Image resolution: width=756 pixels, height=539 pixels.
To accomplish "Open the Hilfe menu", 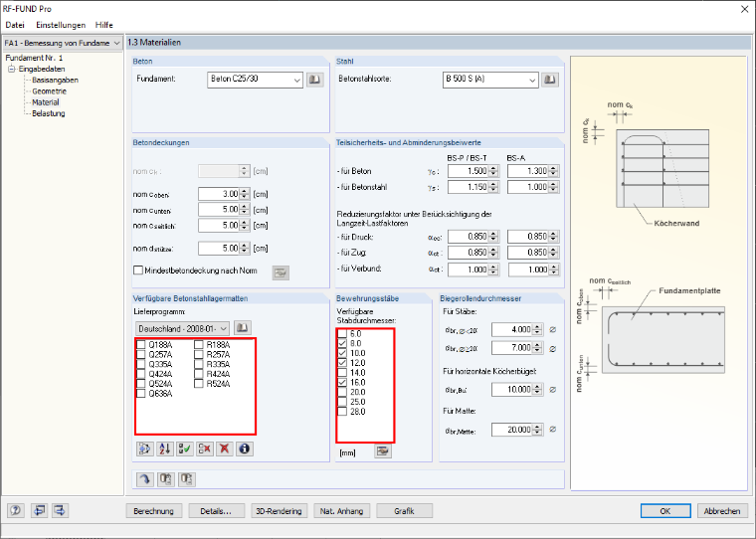I will coord(104,25).
